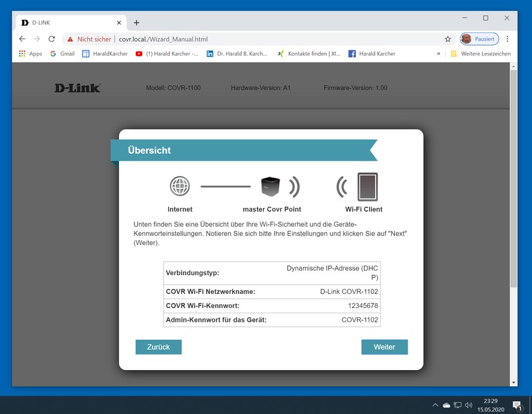Click the Internet globe icon
532x414 pixels.
[x=180, y=186]
